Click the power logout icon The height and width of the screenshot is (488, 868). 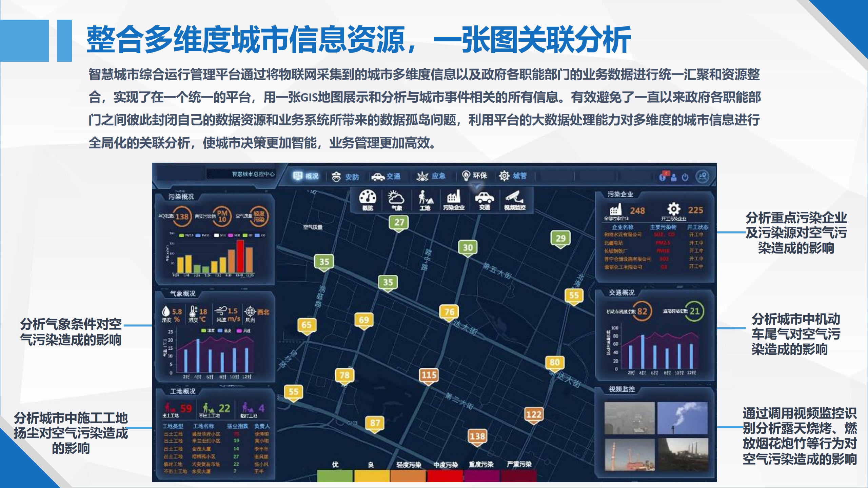click(685, 177)
